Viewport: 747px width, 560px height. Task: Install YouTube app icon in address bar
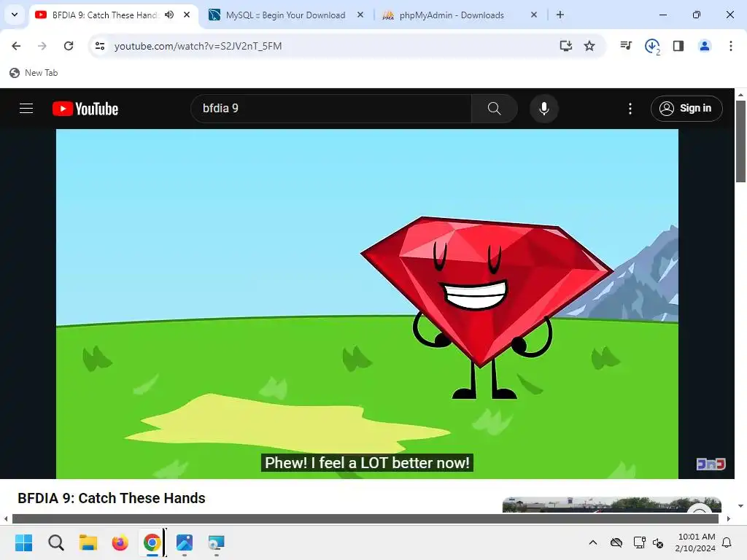point(565,46)
